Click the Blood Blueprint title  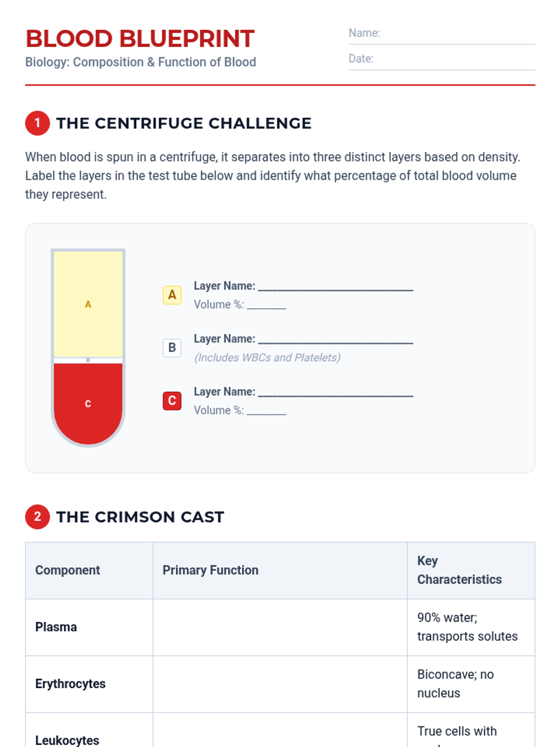(140, 39)
